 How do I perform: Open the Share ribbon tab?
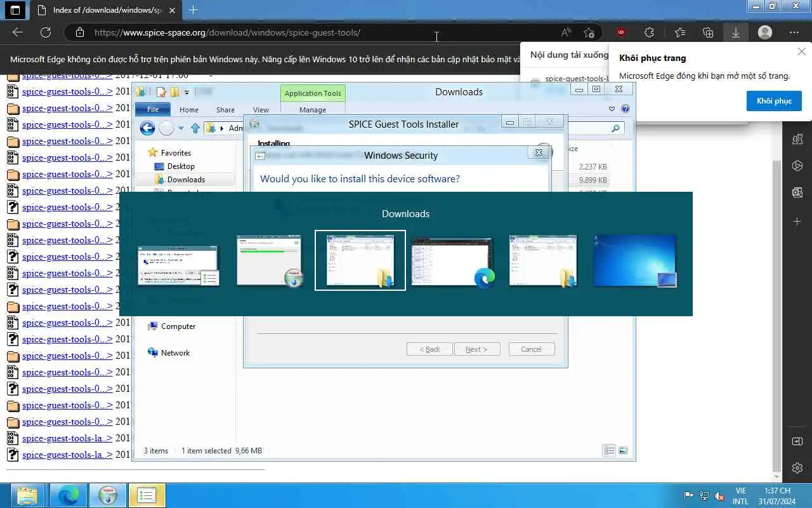(225, 110)
